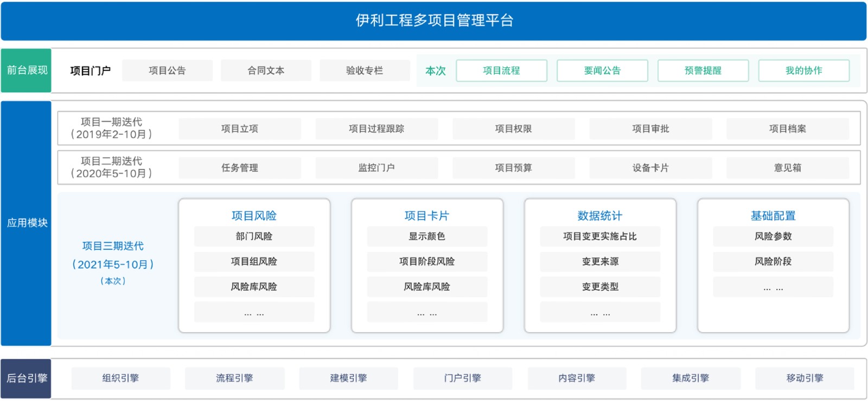Image resolution: width=868 pixels, height=401 pixels.
Task: Click 项目变更实施占比 item
Action: click(600, 236)
